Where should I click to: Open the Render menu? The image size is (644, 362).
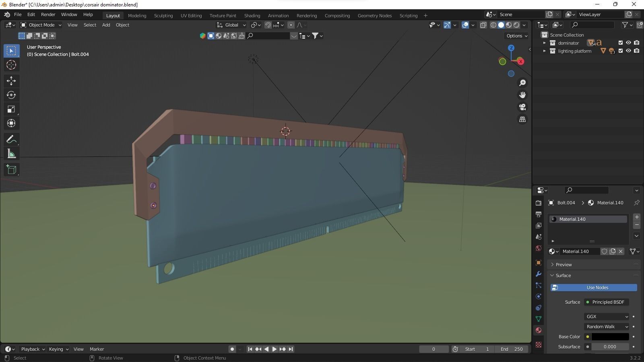pos(48,14)
